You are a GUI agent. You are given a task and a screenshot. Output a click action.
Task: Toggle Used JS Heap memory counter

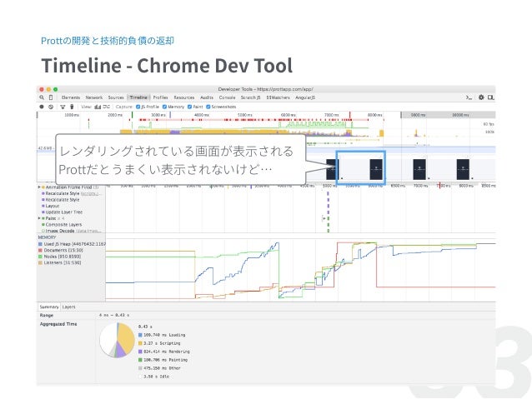coord(40,244)
